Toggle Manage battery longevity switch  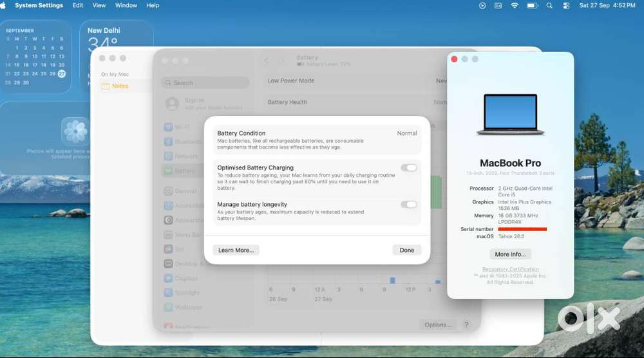[x=409, y=205]
